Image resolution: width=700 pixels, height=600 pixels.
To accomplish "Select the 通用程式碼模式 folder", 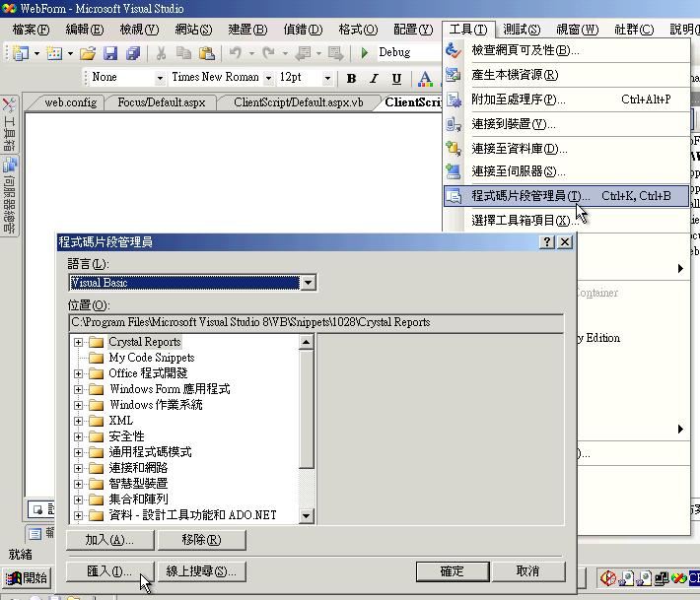I will click(150, 452).
